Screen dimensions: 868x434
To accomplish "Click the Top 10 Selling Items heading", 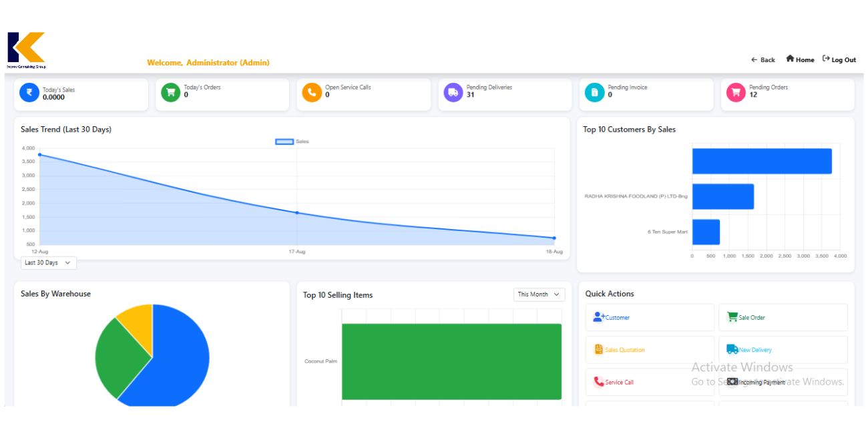I will point(338,295).
